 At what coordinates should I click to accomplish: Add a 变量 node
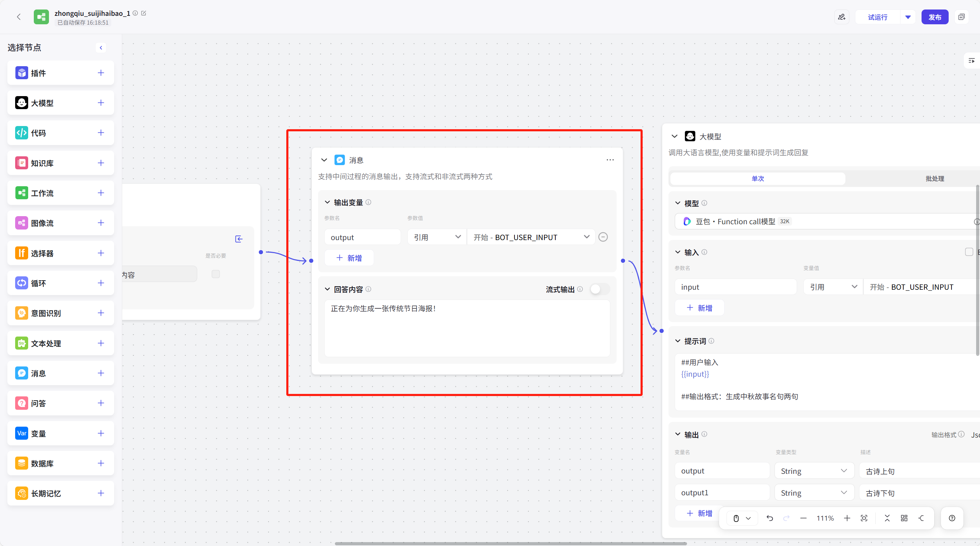[101, 433]
